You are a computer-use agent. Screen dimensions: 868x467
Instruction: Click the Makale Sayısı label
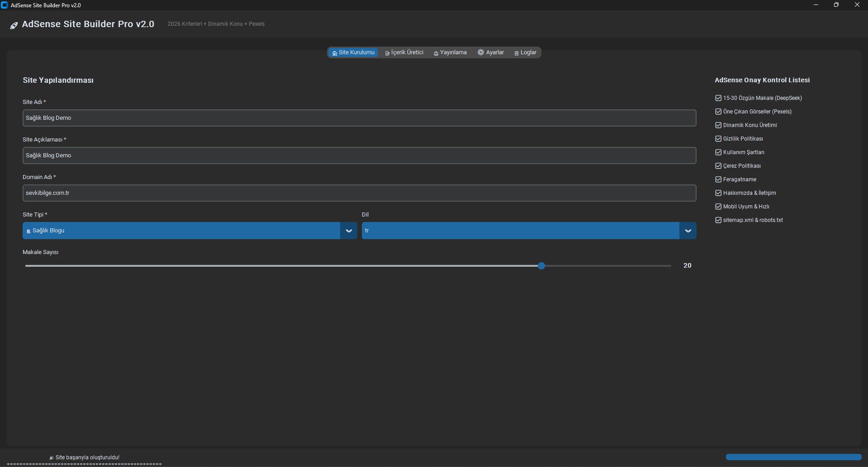[41, 252]
